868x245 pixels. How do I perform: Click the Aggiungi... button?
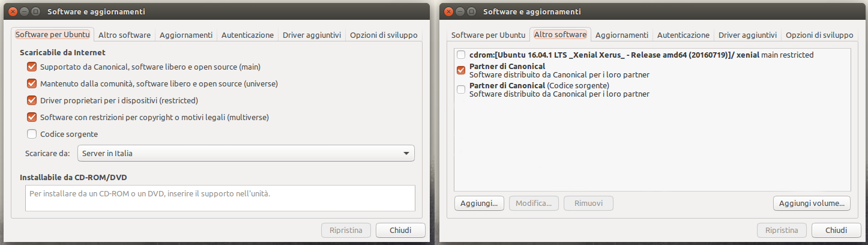[479, 203]
